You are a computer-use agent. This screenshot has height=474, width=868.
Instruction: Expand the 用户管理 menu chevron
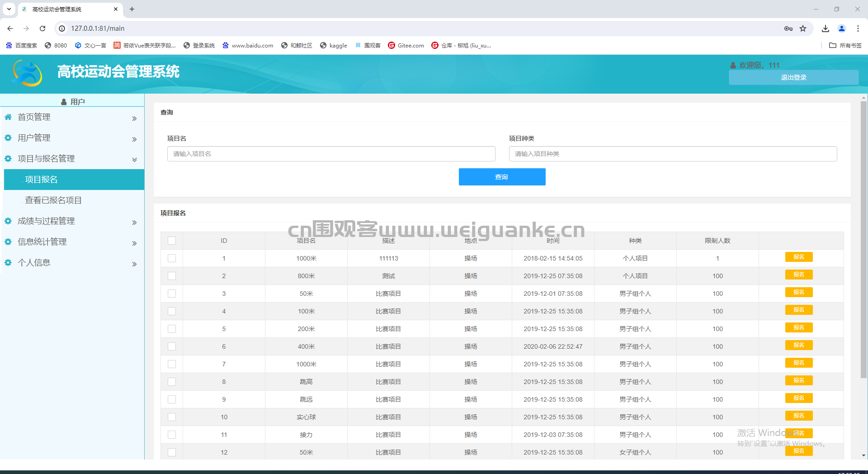[x=134, y=139]
